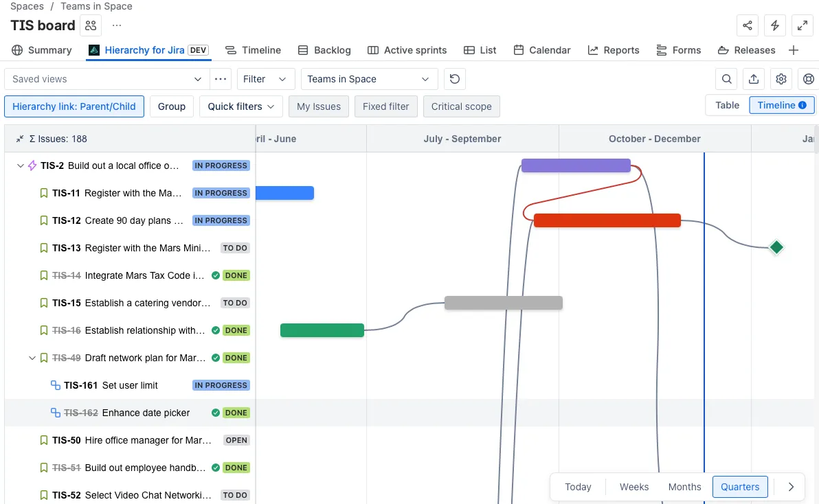The width and height of the screenshot is (819, 504).
Task: Click the done checkmark icon on TIS-51
Action: click(215, 468)
